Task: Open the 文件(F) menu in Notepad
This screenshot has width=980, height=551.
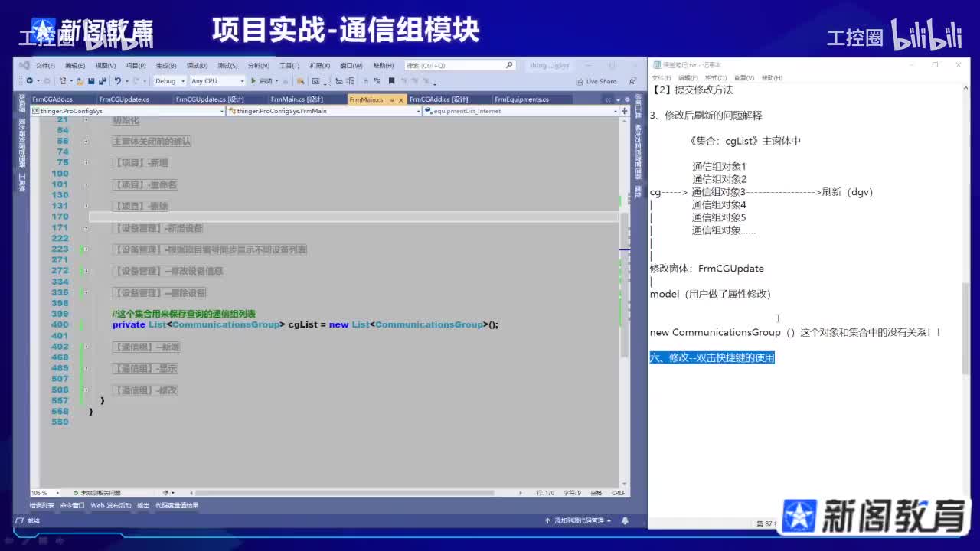Action: (x=661, y=77)
